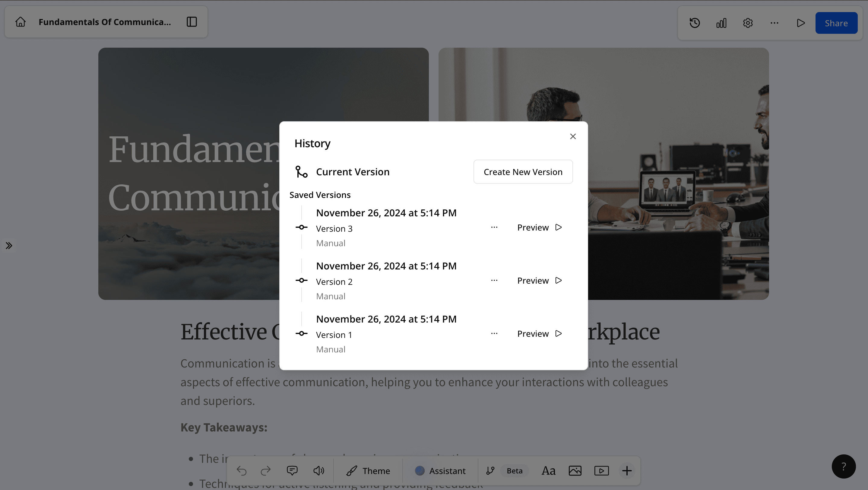Viewport: 868px width, 490px height.
Task: Click Create New Version button
Action: click(x=523, y=172)
